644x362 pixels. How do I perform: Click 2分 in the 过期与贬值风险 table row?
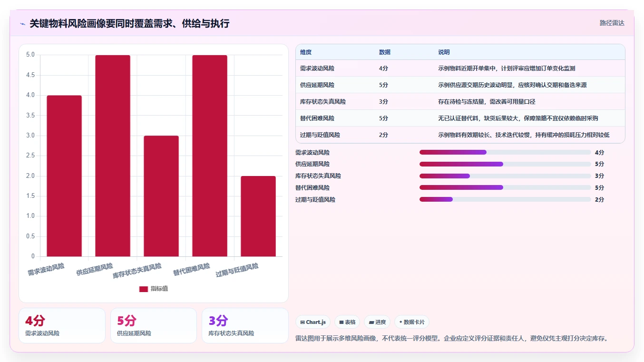pos(384,135)
